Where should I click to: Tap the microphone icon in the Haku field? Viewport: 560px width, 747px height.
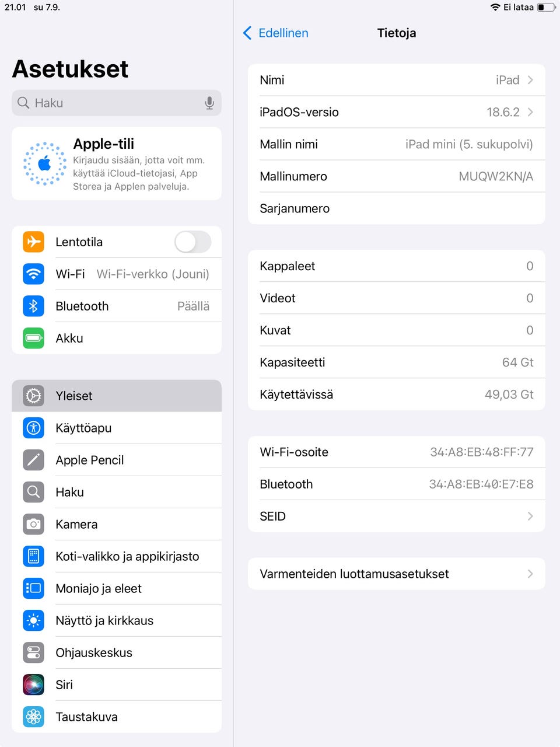[x=209, y=103]
